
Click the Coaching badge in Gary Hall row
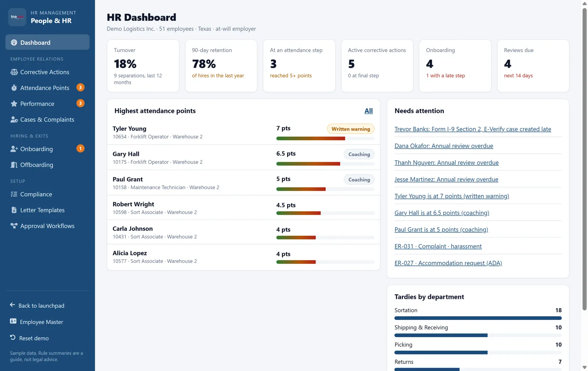359,154
